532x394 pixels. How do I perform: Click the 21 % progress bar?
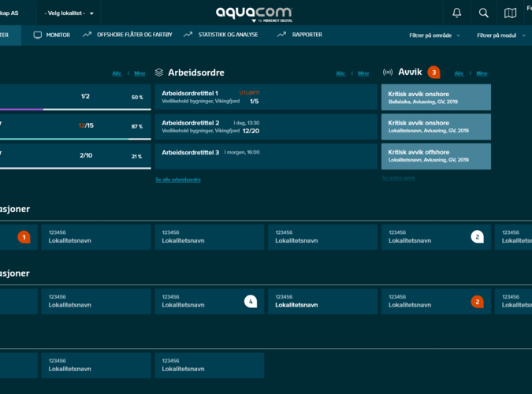[76, 168]
